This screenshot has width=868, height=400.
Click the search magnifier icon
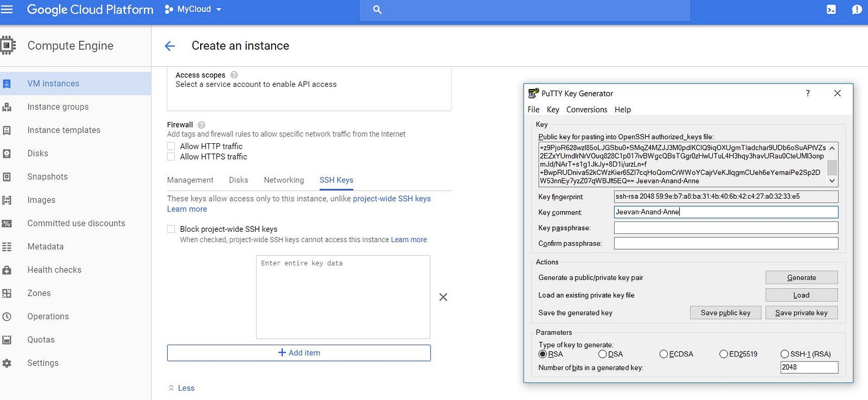(x=378, y=10)
